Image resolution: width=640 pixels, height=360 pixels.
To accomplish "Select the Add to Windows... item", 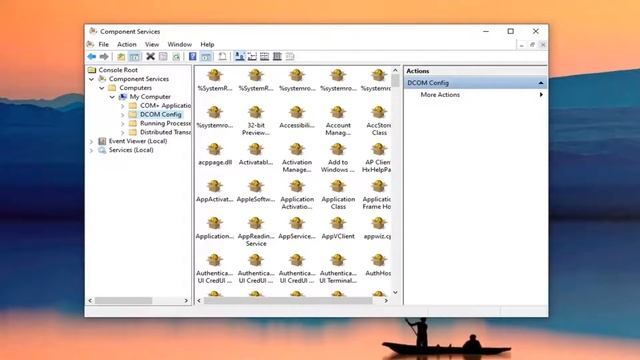I will click(x=338, y=158).
